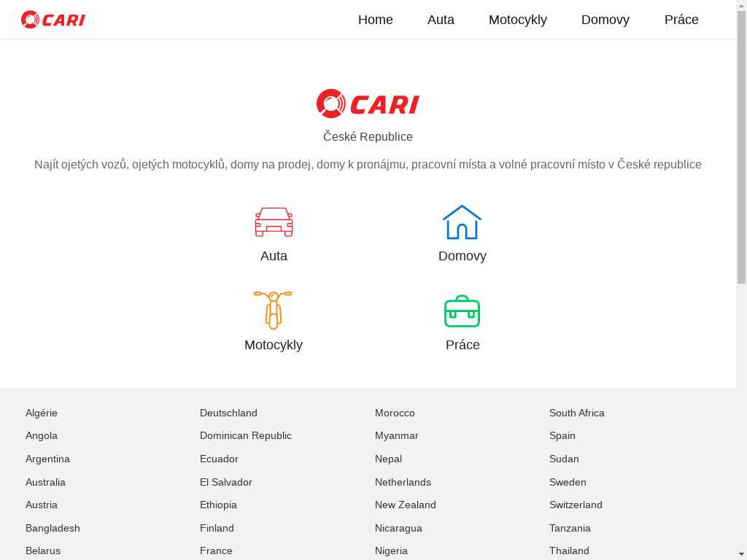The image size is (747, 560).
Task: Open the Ecuador country link
Action: point(219,459)
